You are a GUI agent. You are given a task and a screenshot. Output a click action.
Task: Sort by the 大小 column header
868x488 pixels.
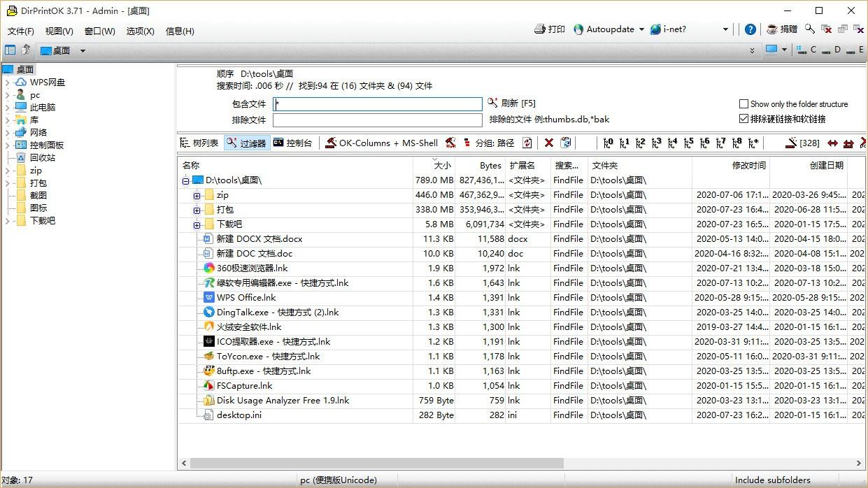pos(434,166)
